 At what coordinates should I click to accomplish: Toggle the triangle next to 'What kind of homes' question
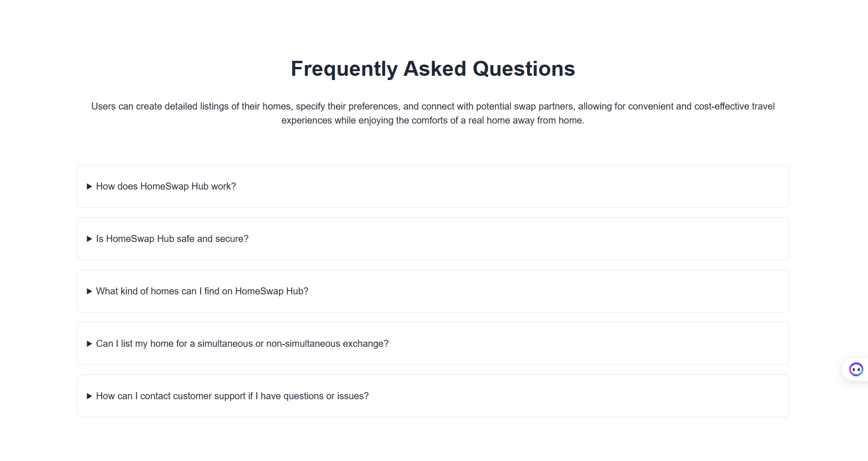coord(89,291)
